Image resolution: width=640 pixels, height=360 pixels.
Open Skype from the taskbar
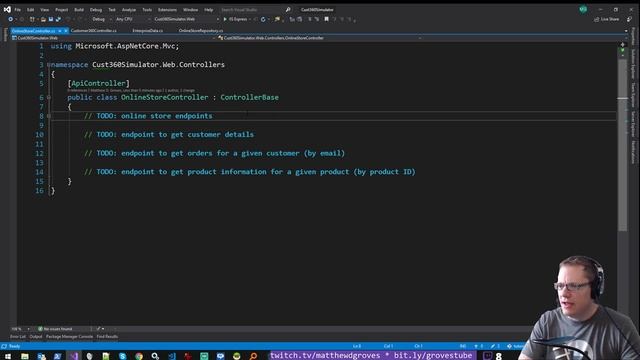coord(122,356)
